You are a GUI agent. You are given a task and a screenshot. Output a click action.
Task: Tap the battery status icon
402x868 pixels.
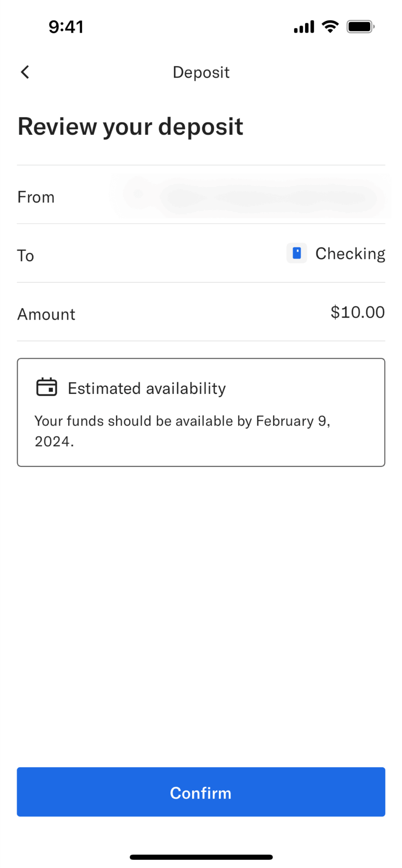point(360,26)
